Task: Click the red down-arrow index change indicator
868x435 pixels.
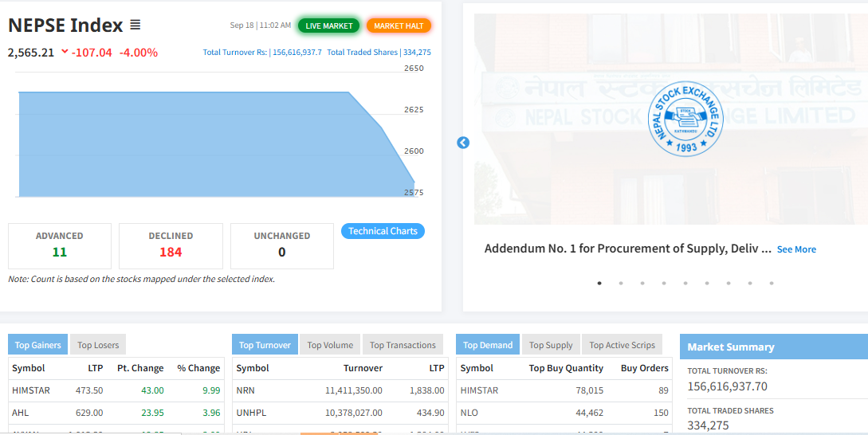Action: pos(65,53)
